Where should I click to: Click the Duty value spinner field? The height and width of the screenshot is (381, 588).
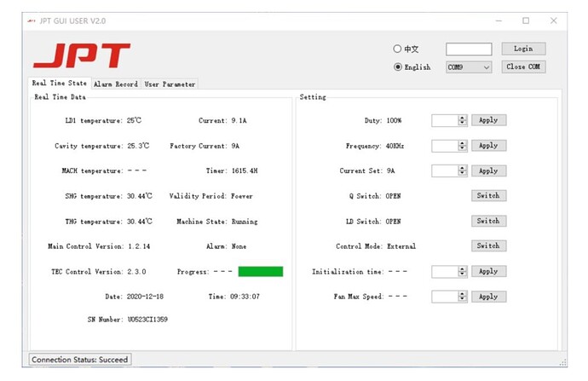pos(449,120)
